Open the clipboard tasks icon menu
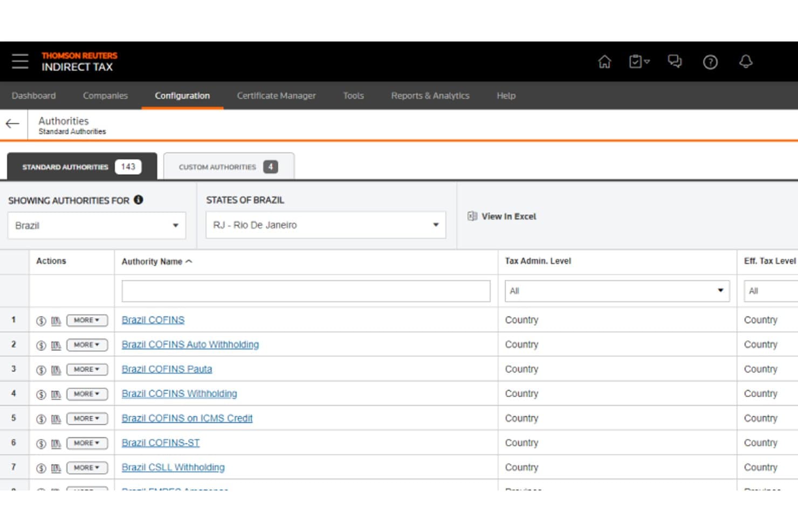This screenshot has height=532, width=798. tap(639, 62)
